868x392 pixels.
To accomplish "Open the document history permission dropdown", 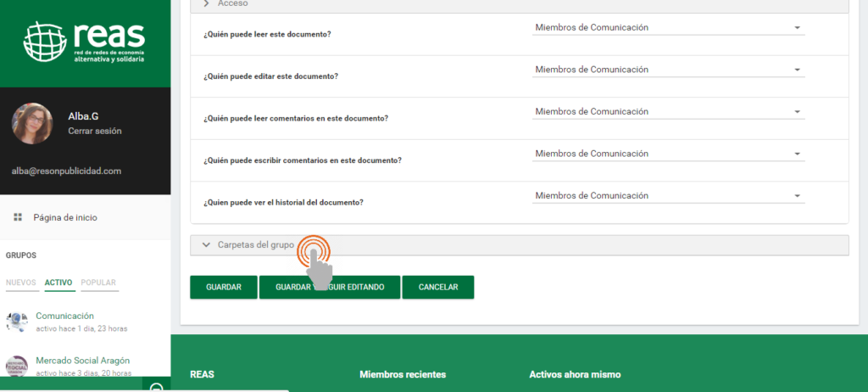I will [668, 196].
